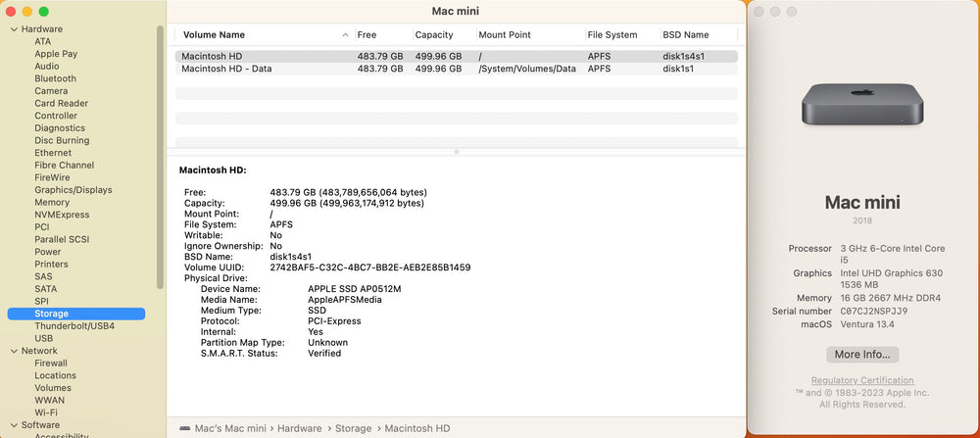Click the /System/Volumes/Data mount point cell
980x438 pixels.
click(x=527, y=69)
